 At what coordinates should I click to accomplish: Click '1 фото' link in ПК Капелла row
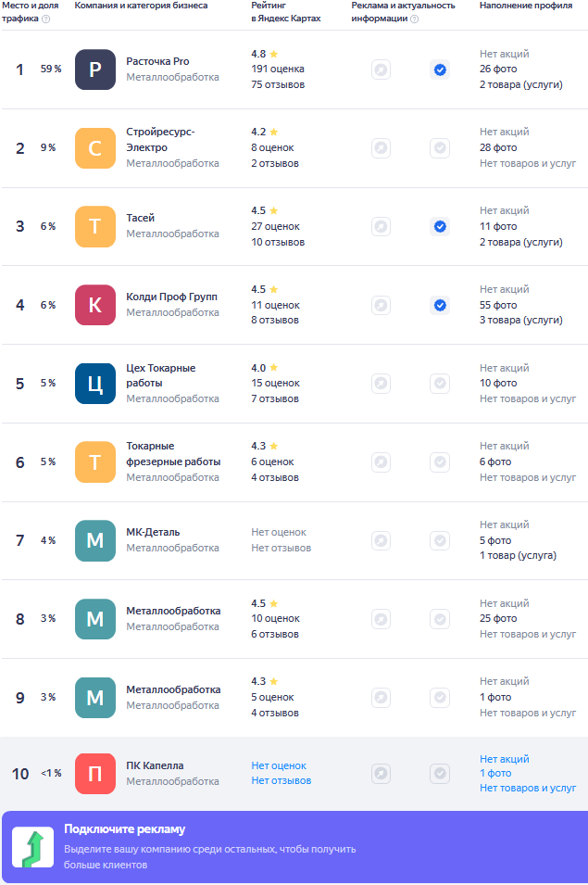click(495, 773)
